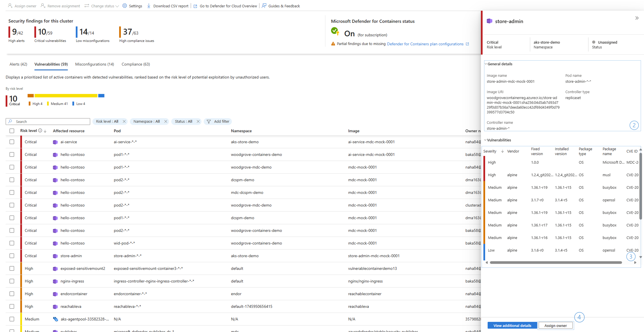Click the store-admin panel header icon
Screen dimensions: 644x332
489,21
